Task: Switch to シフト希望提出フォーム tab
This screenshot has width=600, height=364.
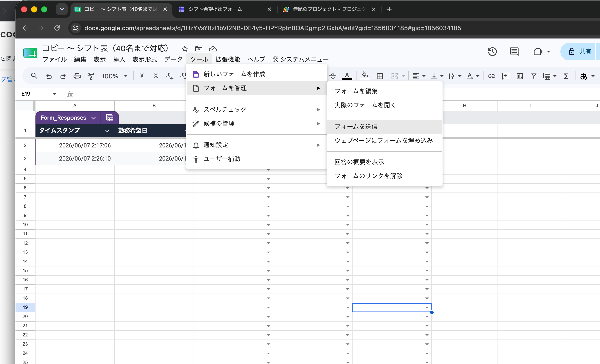Action: click(224, 9)
